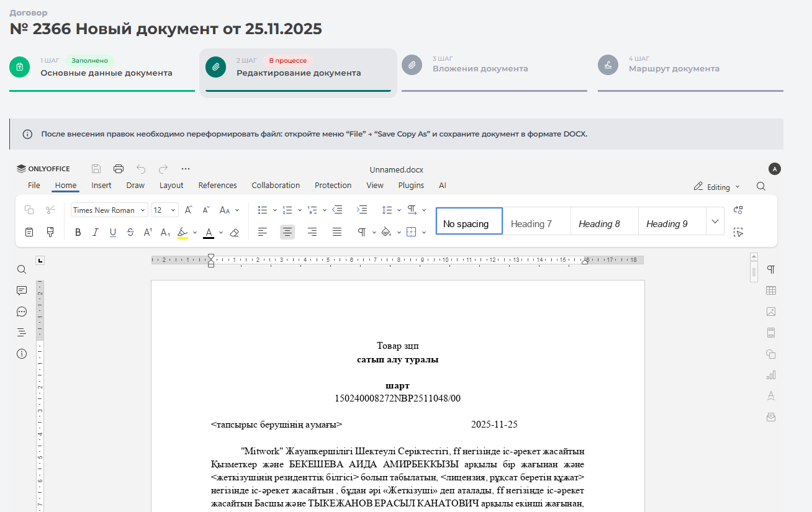Click the Copy style paint roller icon
The height and width of the screenshot is (512, 812).
(50, 232)
